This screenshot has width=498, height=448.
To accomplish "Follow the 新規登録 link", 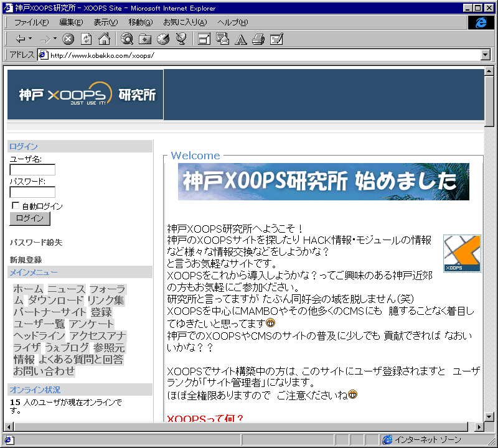I will [26, 259].
